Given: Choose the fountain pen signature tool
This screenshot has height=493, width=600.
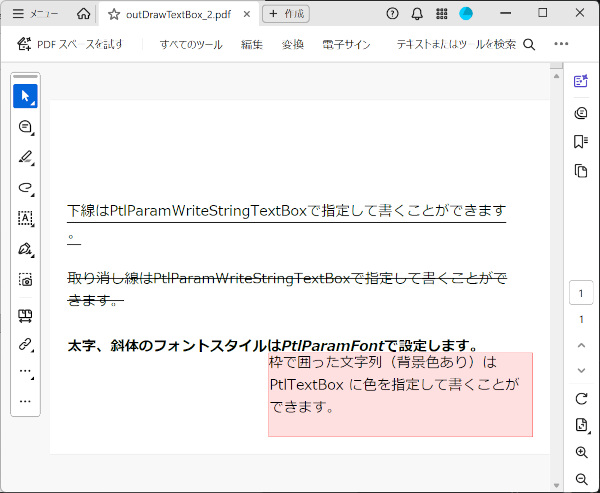Looking at the screenshot, I should 25,249.
